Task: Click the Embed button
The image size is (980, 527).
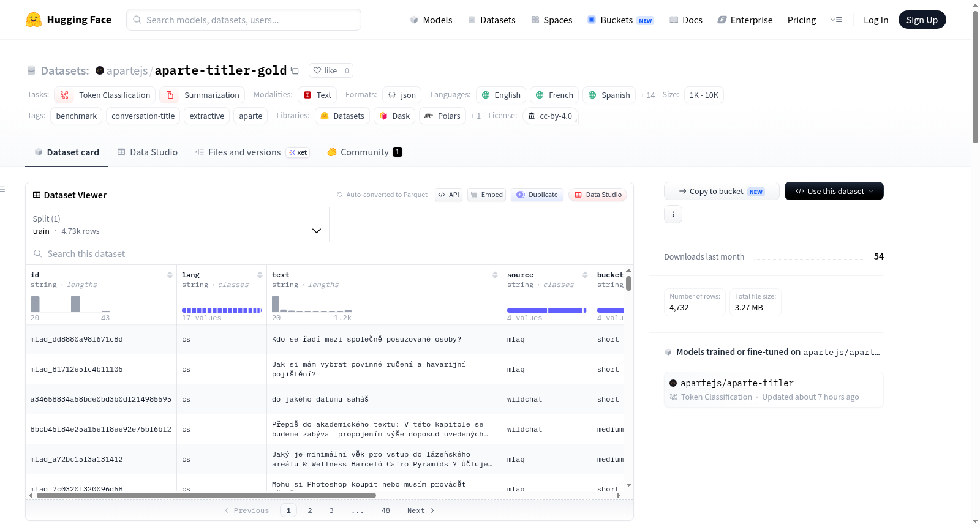Action: tap(486, 195)
